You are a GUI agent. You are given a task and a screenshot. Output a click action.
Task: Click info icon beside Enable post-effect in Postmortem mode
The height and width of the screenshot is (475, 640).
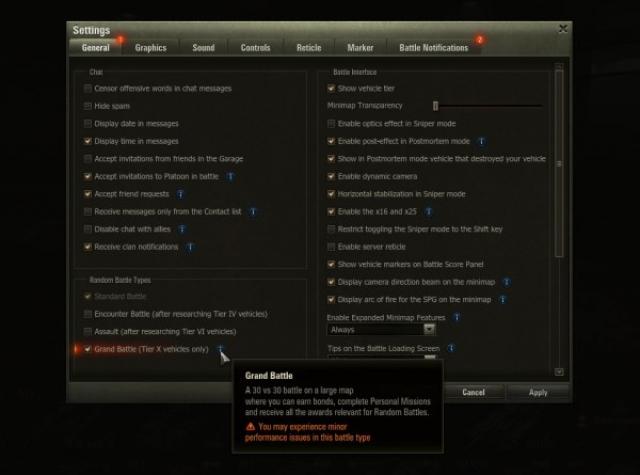tap(482, 142)
